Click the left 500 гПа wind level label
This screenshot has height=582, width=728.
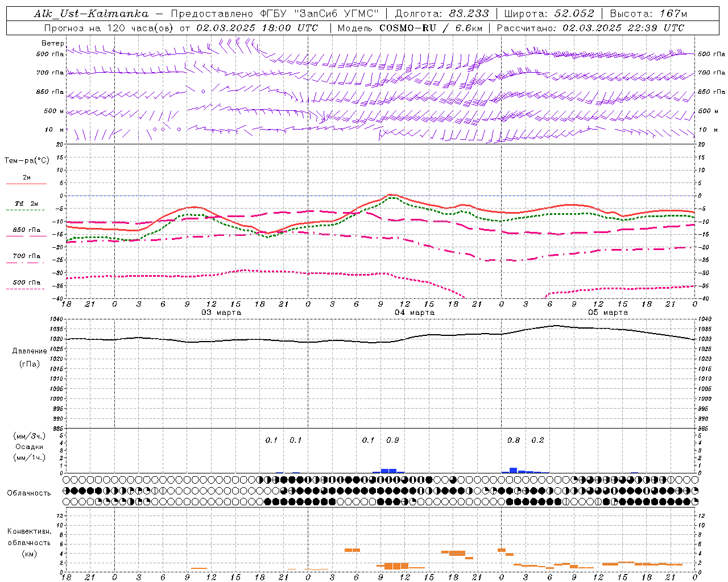50,55
